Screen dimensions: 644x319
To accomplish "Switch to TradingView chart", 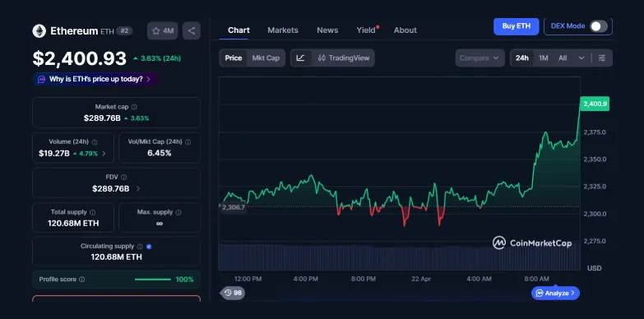I will click(344, 58).
